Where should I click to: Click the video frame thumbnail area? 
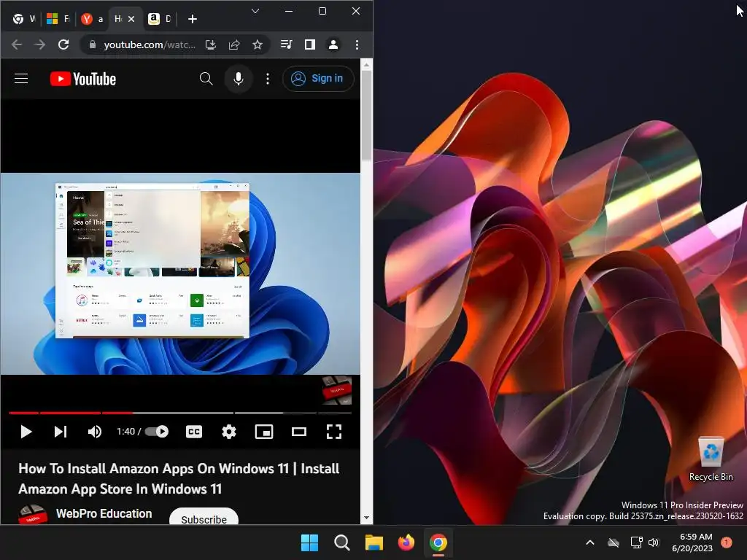(x=180, y=273)
